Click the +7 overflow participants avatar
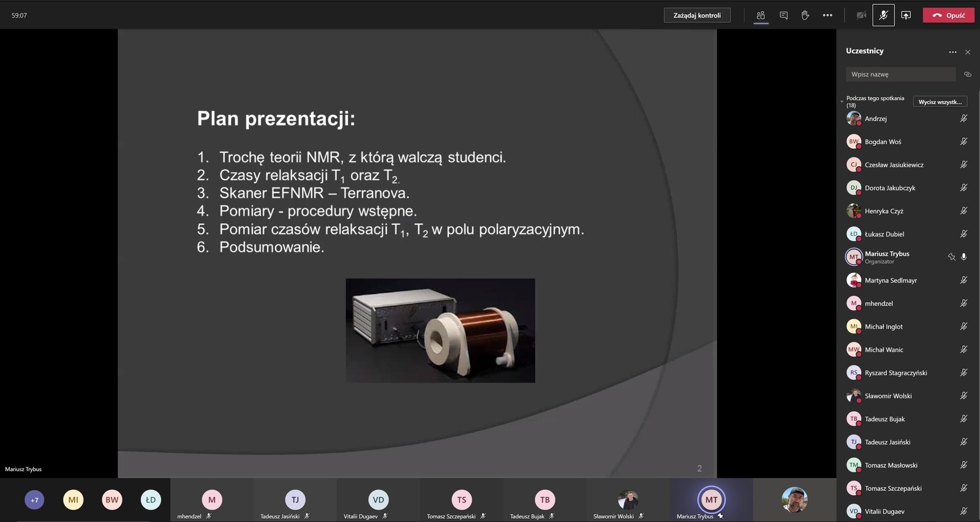The image size is (980, 522). pos(34,500)
